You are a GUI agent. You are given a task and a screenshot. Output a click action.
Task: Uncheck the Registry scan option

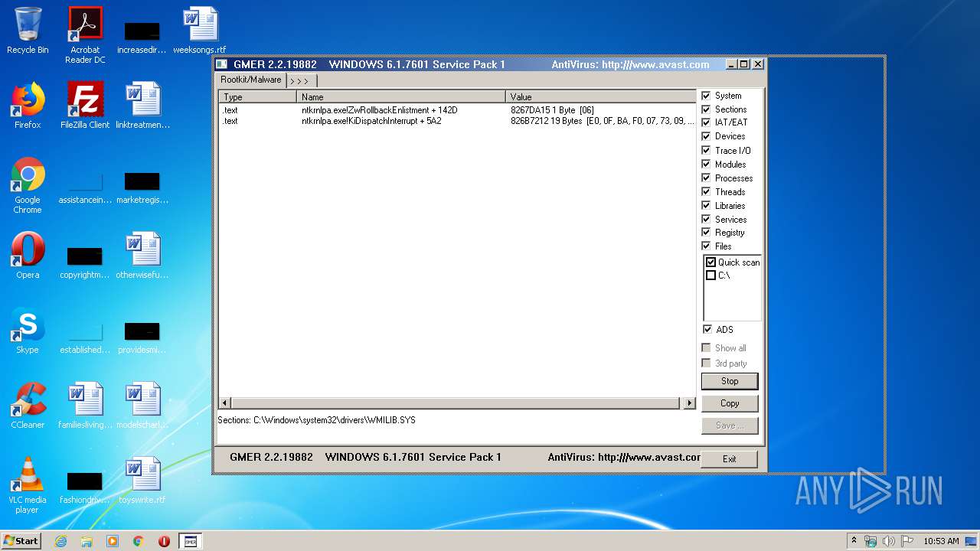(x=706, y=233)
